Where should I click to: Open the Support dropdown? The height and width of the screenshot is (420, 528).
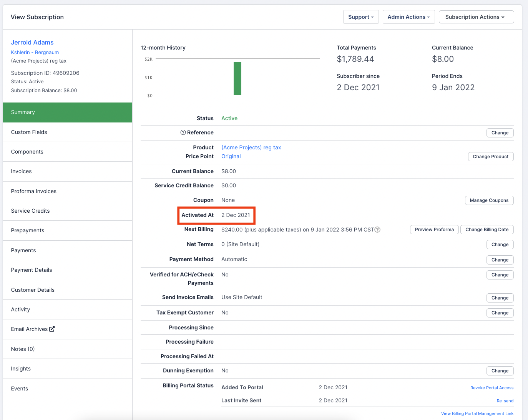(x=360, y=17)
